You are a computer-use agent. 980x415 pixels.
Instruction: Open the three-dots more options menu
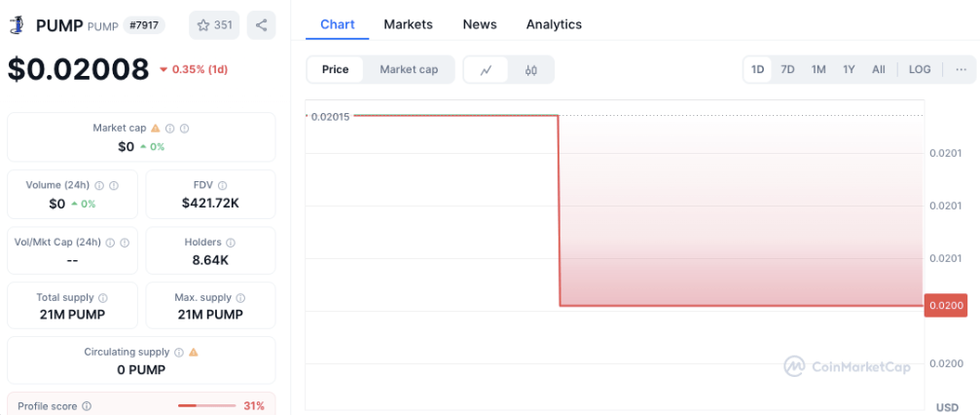[x=962, y=69]
